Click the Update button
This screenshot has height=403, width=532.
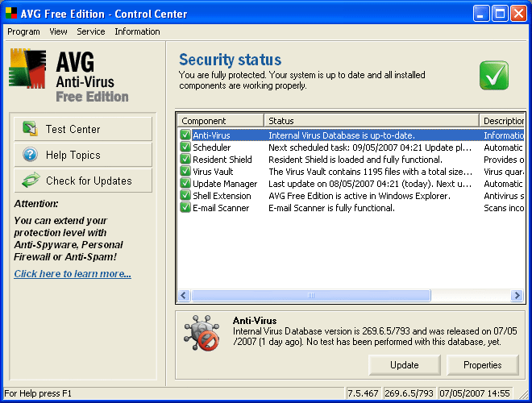click(405, 365)
